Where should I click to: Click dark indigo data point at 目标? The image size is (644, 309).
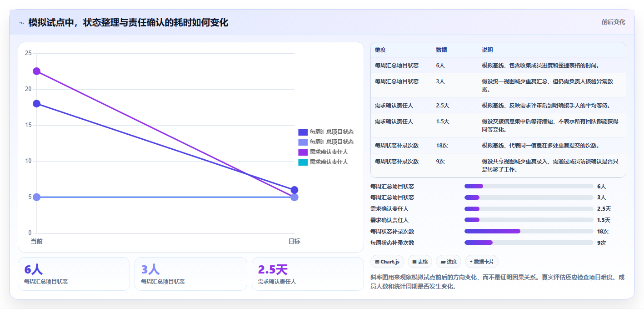coord(294,190)
